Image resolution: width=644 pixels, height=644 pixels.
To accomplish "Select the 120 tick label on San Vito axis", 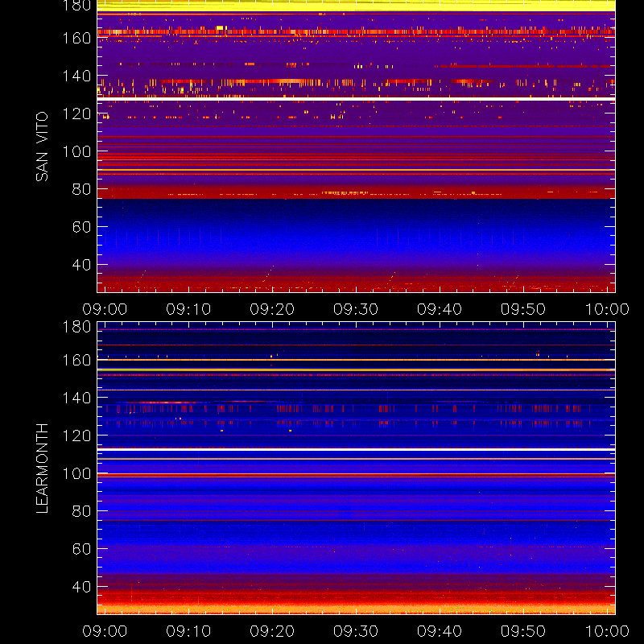I will click(x=76, y=114).
